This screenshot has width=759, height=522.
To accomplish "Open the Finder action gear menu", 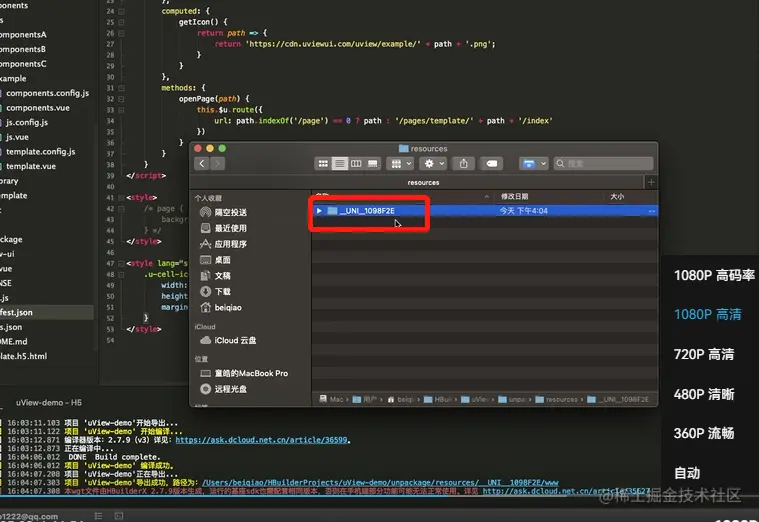I will (x=433, y=164).
